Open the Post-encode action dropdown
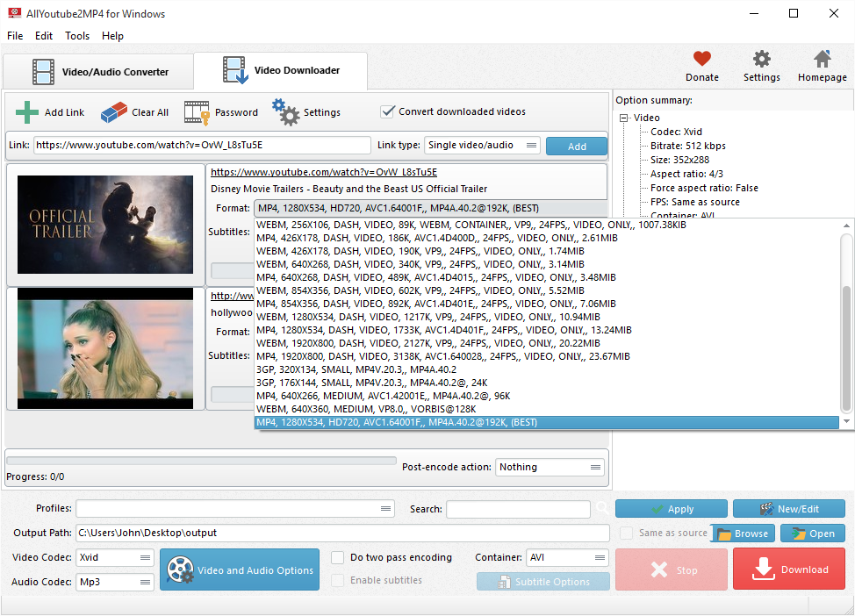The image size is (855, 616). tap(550, 467)
